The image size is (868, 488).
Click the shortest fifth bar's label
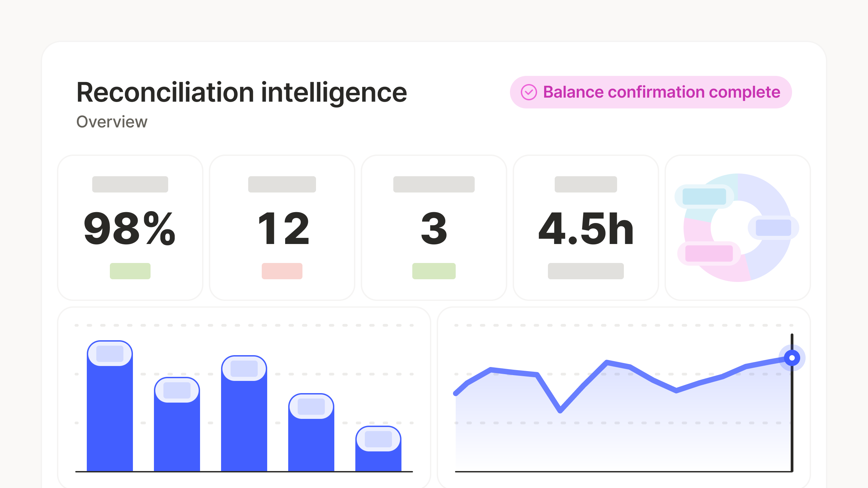click(x=378, y=439)
